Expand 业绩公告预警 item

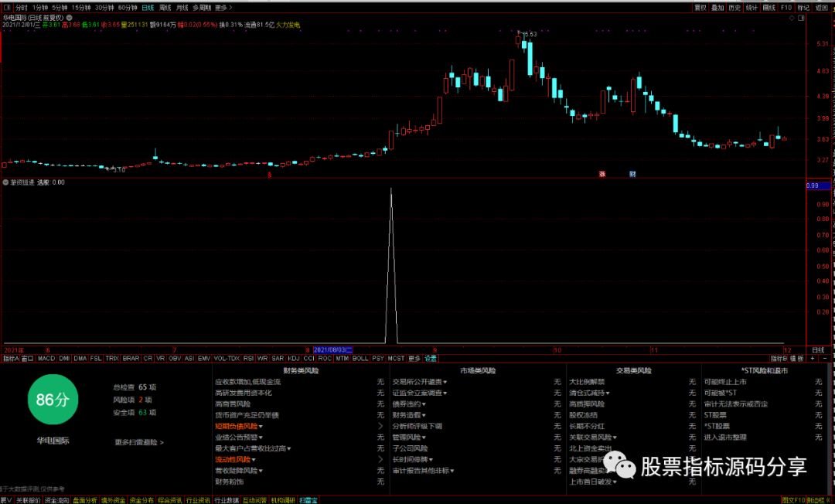[239, 438]
